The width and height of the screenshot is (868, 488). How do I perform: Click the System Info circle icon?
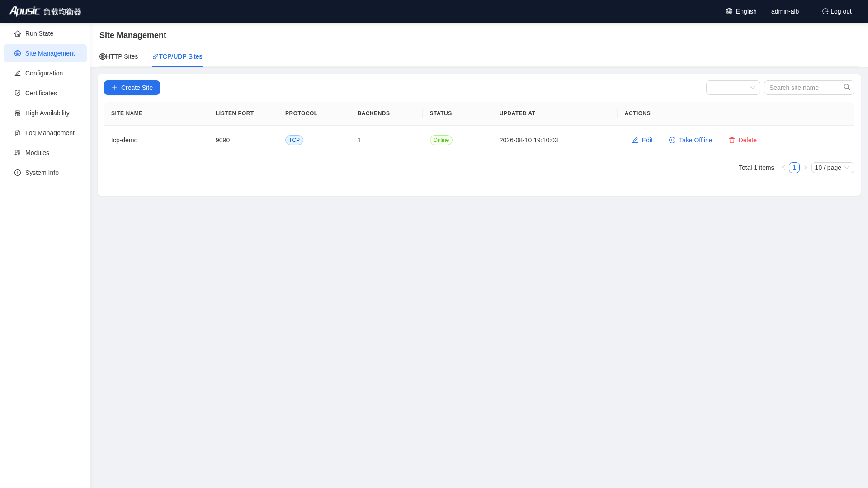18,173
